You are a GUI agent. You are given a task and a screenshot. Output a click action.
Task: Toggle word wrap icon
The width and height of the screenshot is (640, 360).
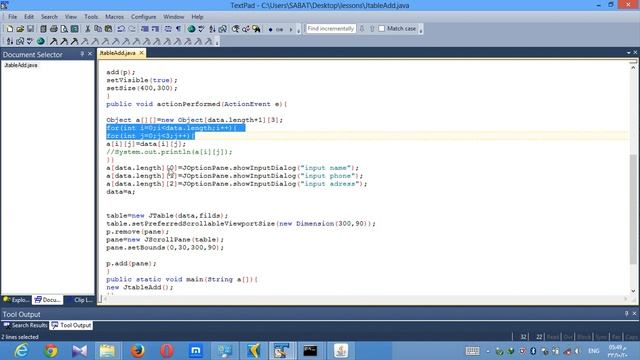coord(168,29)
